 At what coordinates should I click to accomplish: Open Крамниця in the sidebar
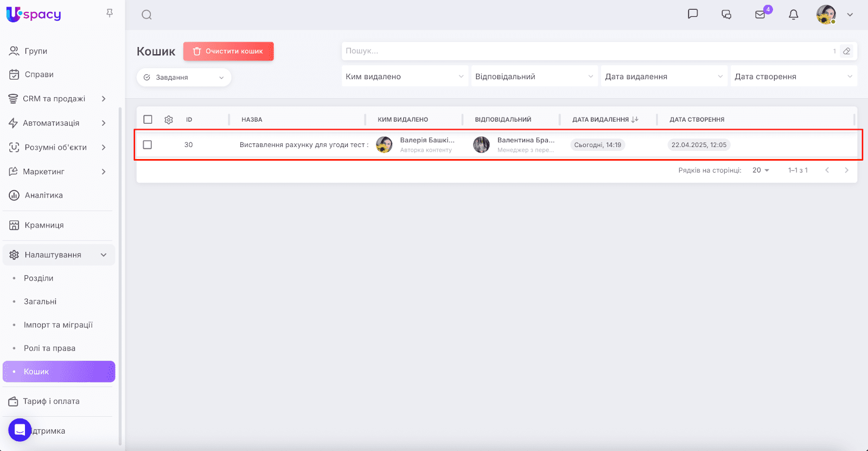(44, 225)
